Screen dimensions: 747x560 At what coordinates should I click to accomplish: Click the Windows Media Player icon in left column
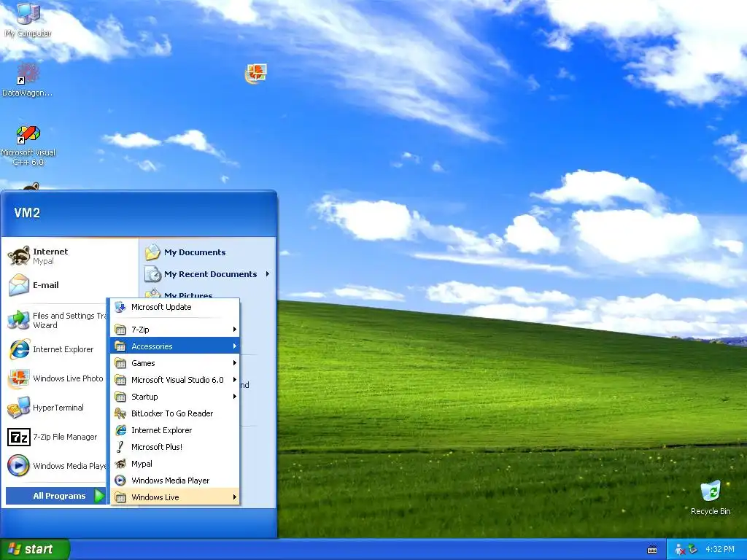pyautogui.click(x=19, y=466)
